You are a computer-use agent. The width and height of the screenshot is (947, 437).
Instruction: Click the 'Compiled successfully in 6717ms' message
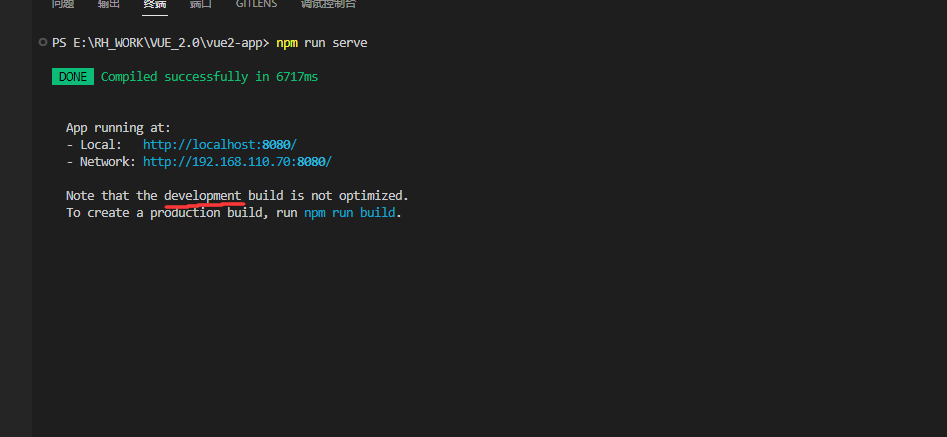point(209,77)
